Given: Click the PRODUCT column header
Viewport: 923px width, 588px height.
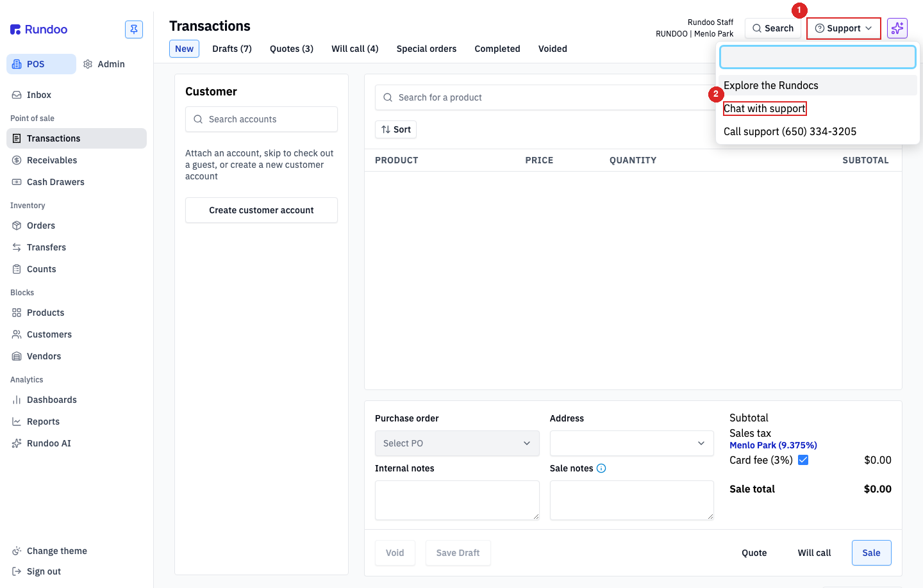Looking at the screenshot, I should click(x=397, y=160).
